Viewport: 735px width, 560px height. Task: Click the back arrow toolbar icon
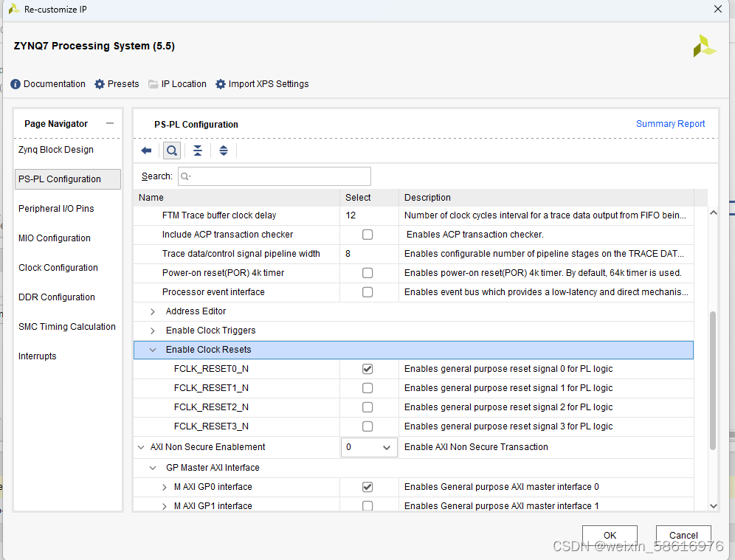146,151
